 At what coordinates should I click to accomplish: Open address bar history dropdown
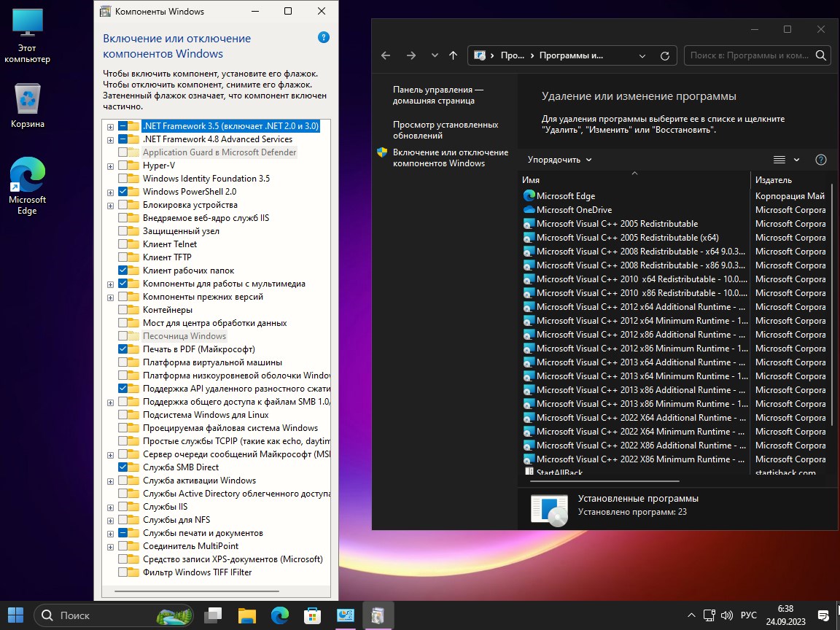[x=642, y=55]
